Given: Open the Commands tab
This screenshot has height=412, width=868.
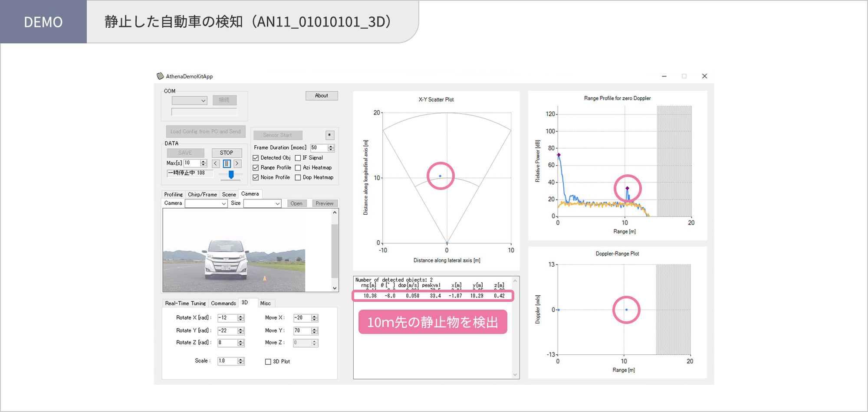Looking at the screenshot, I should click(224, 304).
